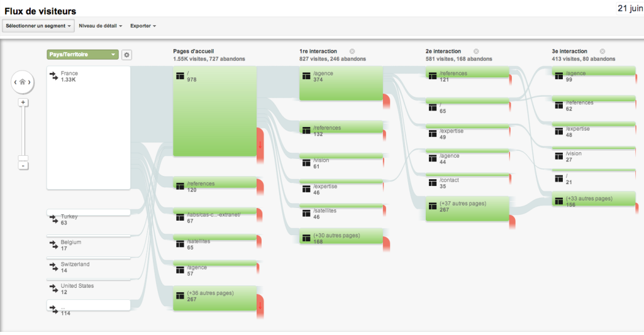
Task: Click page icon of (+36 autres pages) 267
Action: point(180,296)
